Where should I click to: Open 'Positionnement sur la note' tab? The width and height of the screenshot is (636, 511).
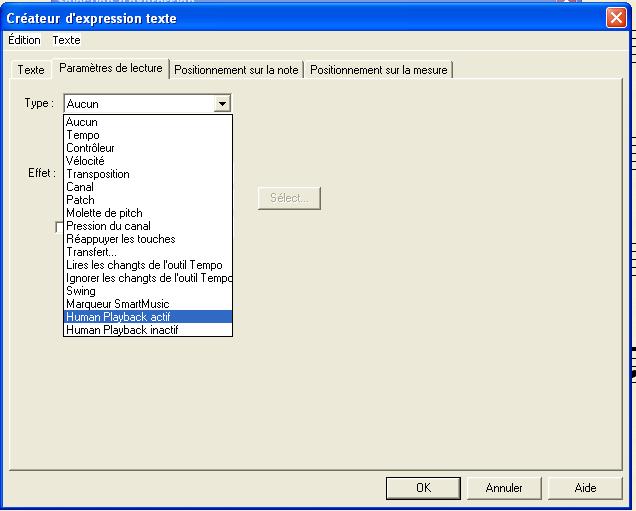(236, 70)
